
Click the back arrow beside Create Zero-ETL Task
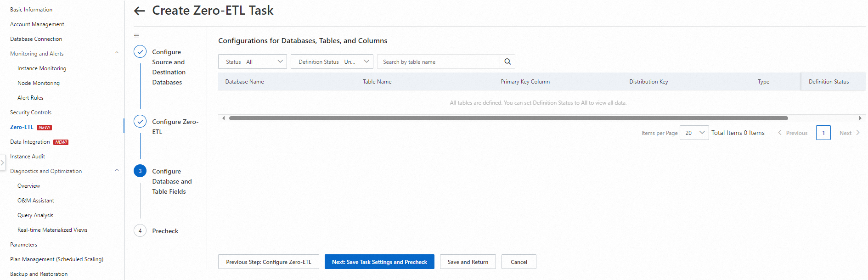pyautogui.click(x=139, y=11)
